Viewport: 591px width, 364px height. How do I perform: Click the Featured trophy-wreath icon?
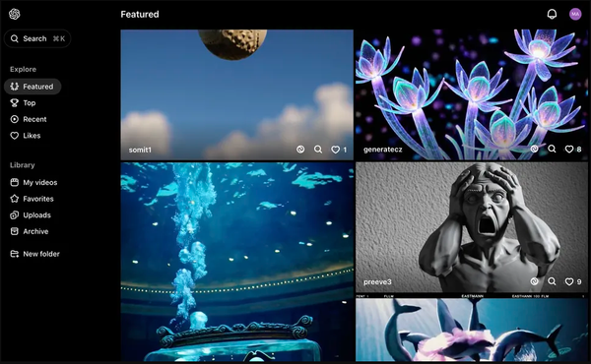click(x=15, y=87)
